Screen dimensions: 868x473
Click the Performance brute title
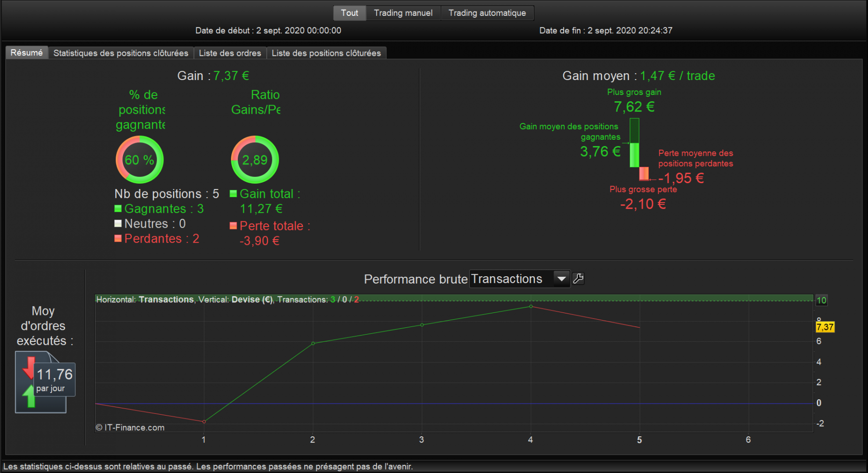[x=416, y=279]
